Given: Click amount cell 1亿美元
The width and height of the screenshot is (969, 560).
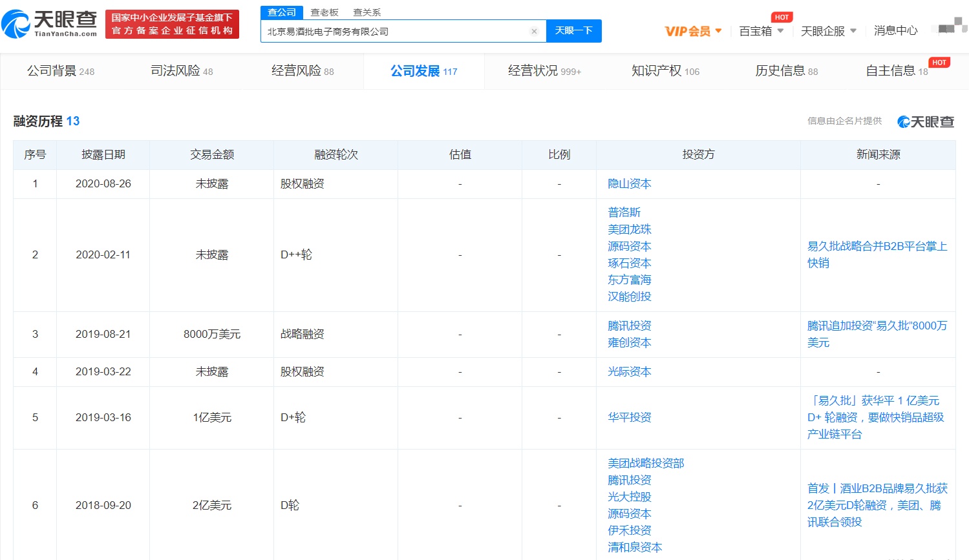Looking at the screenshot, I should [212, 418].
